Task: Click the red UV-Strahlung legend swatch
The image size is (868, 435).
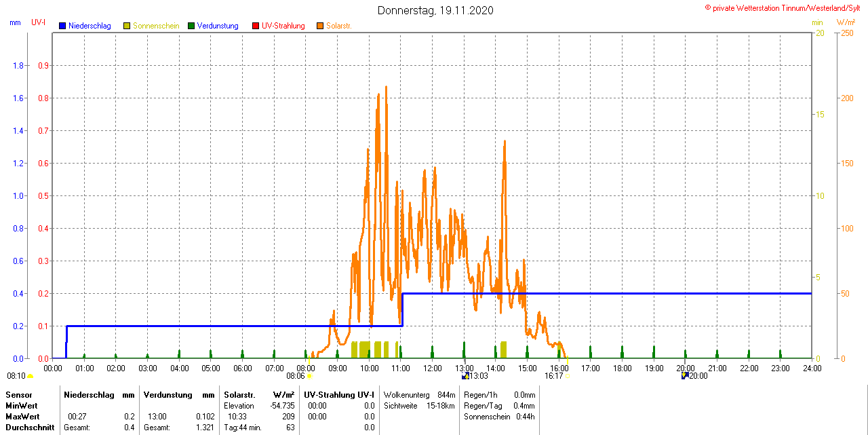Action: pyautogui.click(x=256, y=26)
